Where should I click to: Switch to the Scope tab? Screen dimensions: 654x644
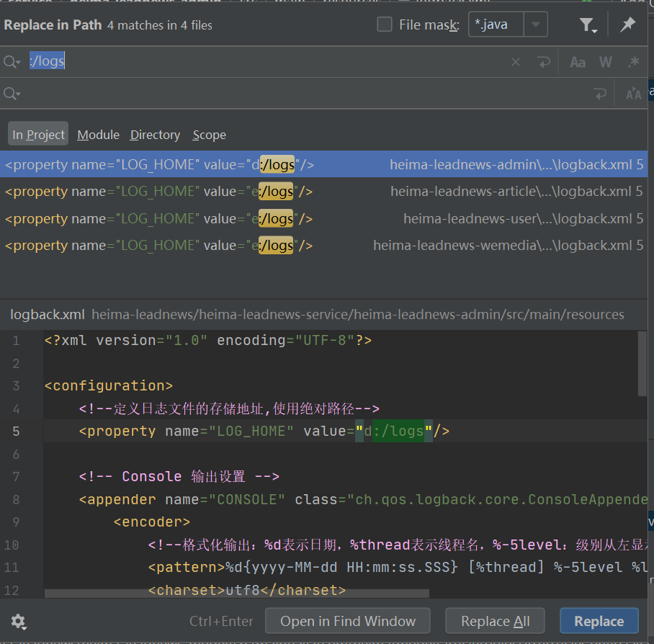[x=210, y=135]
